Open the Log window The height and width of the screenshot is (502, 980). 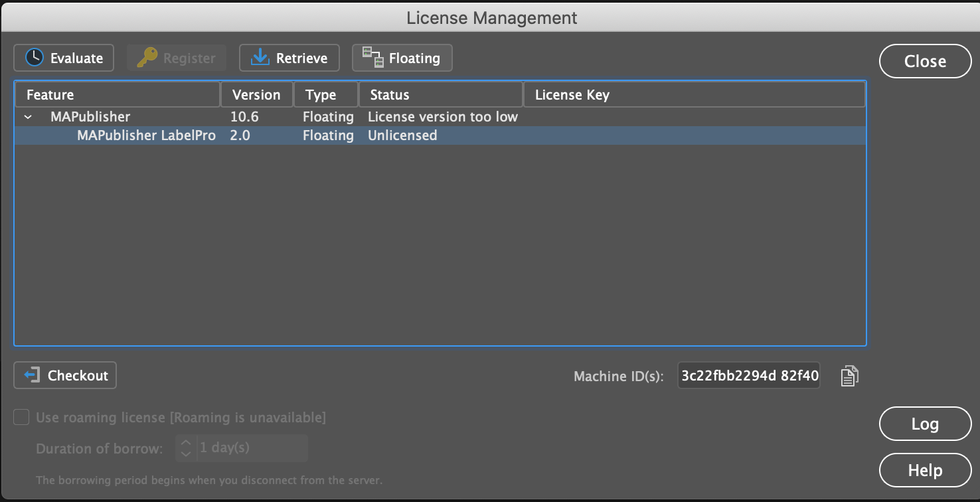pyautogui.click(x=924, y=424)
